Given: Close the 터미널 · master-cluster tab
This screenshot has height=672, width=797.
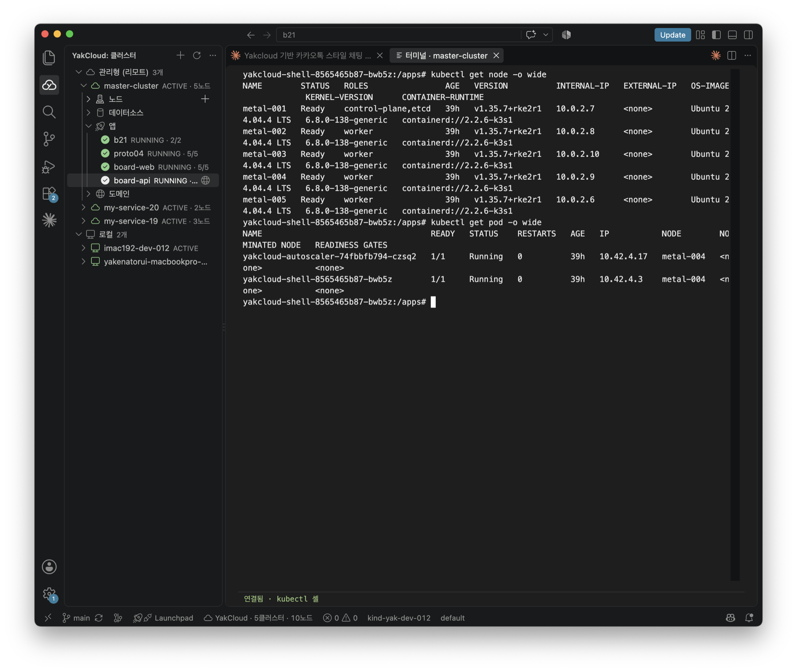Looking at the screenshot, I should pos(496,55).
